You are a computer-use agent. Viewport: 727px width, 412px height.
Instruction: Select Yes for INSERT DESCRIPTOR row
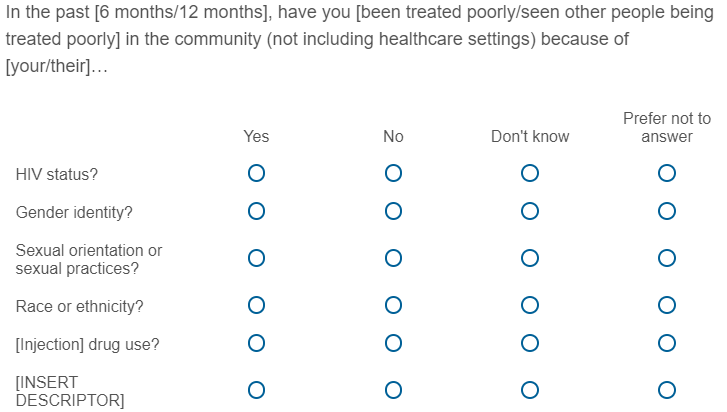click(256, 390)
